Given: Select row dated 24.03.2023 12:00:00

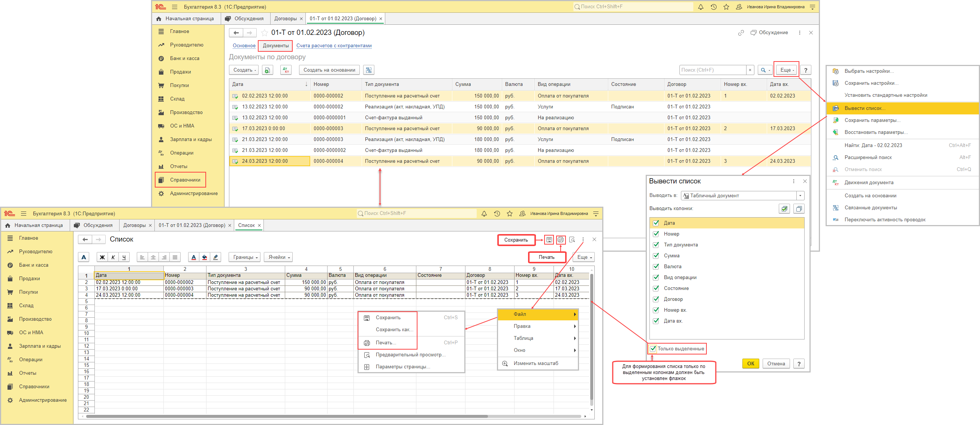Looking at the screenshot, I should [520, 161].
